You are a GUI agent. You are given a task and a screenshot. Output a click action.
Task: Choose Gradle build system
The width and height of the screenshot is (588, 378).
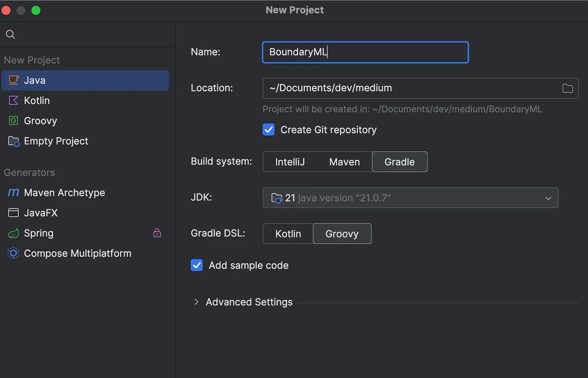pyautogui.click(x=400, y=162)
